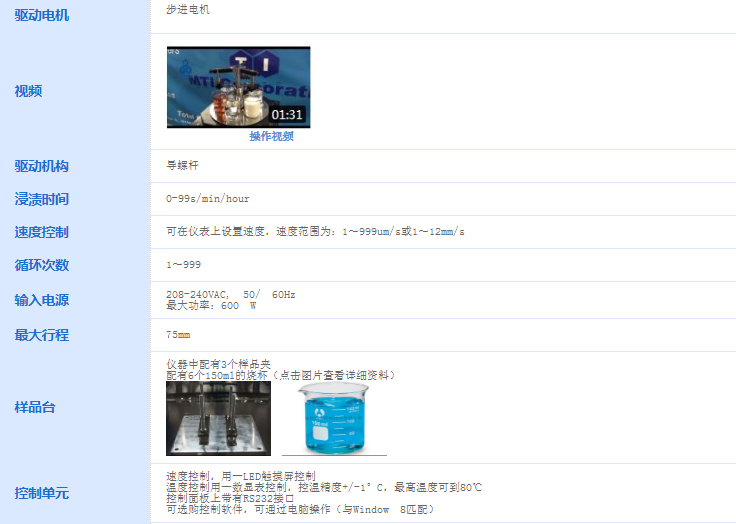736x524 pixels.
Task: Select the 速度控制 row label
Action: [x=42, y=232]
